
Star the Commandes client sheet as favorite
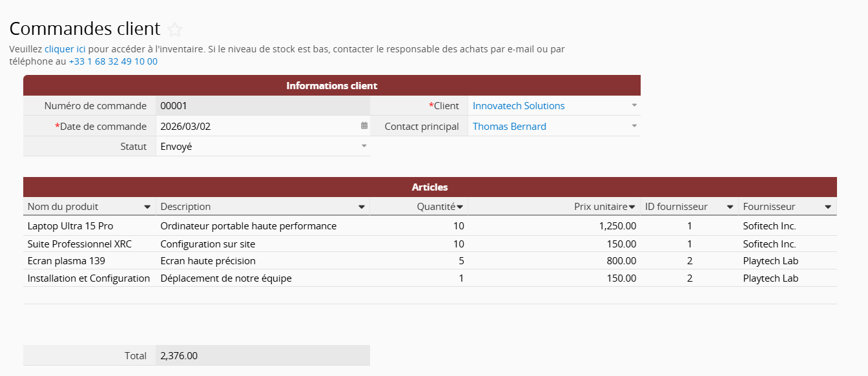pos(175,30)
